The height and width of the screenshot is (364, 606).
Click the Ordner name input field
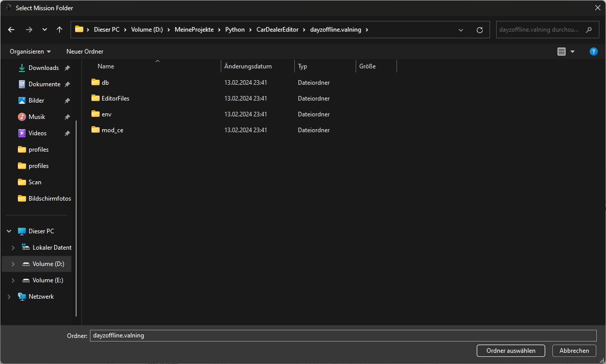click(342, 335)
